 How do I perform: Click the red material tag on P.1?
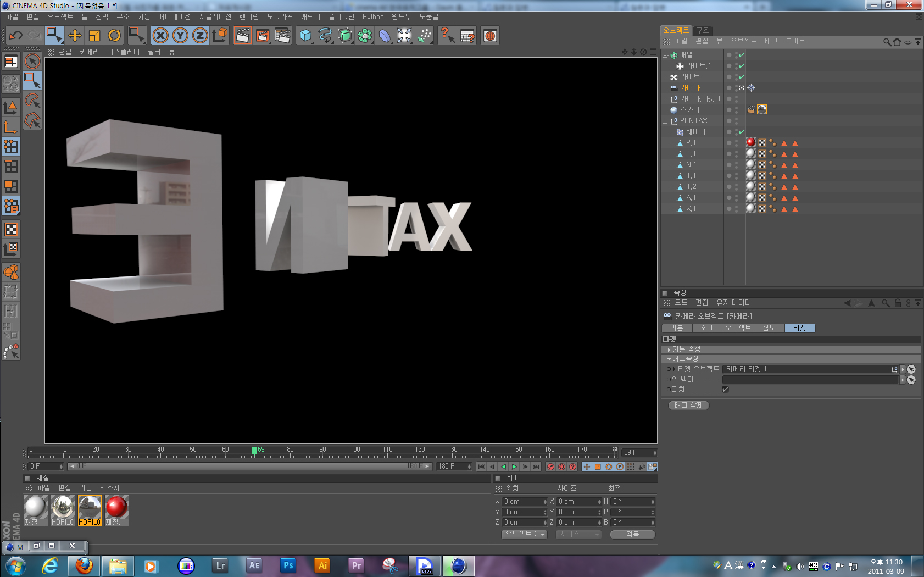point(750,143)
